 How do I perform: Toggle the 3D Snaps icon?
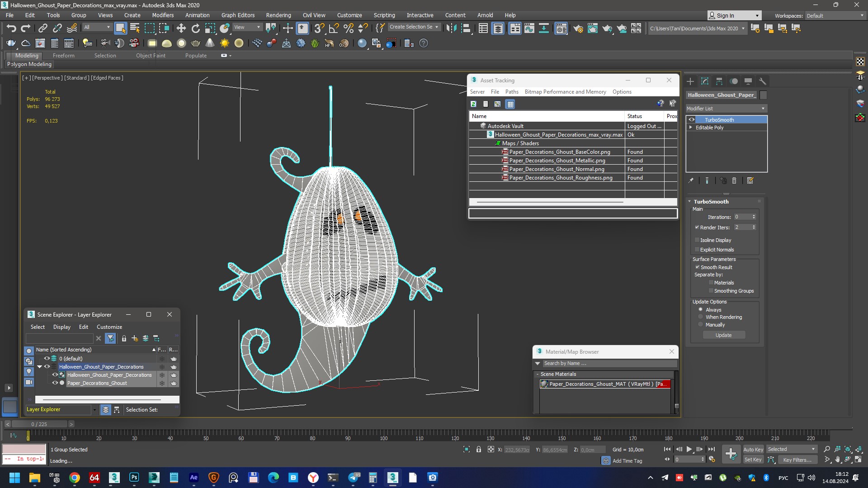point(319,28)
